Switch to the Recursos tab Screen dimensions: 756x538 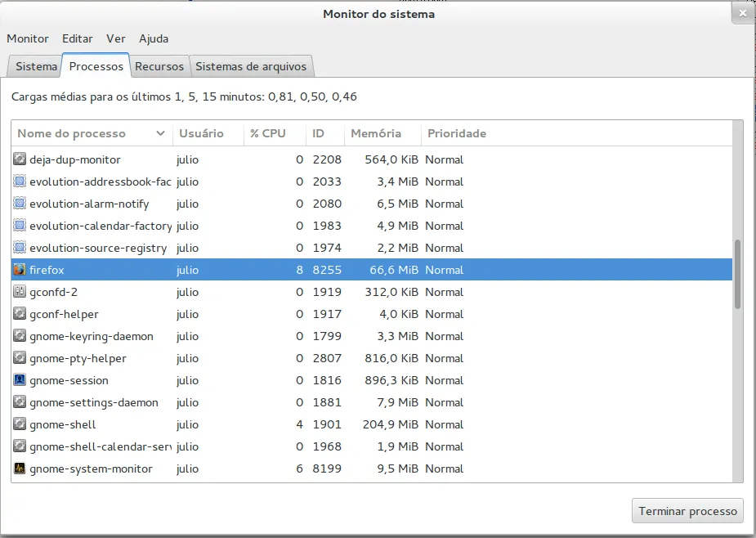159,66
